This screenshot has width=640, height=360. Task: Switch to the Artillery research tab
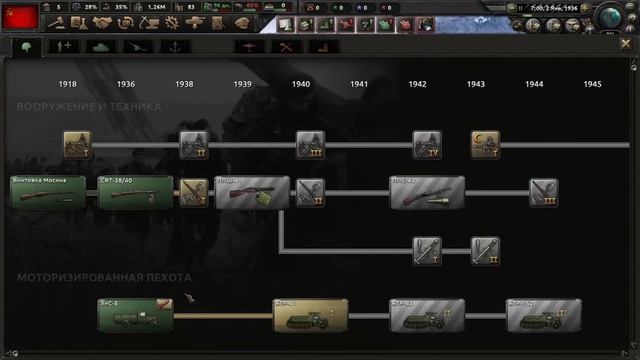pyautogui.click(x=138, y=47)
